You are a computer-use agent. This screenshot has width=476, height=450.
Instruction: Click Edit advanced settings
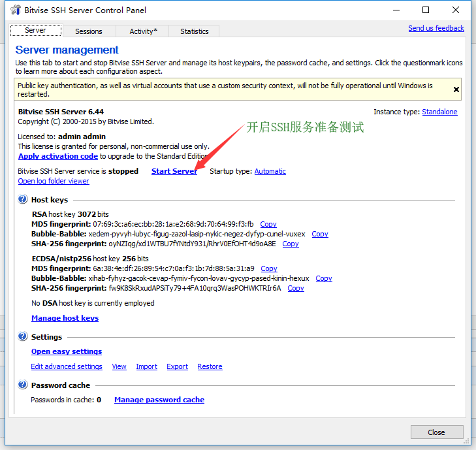point(67,366)
